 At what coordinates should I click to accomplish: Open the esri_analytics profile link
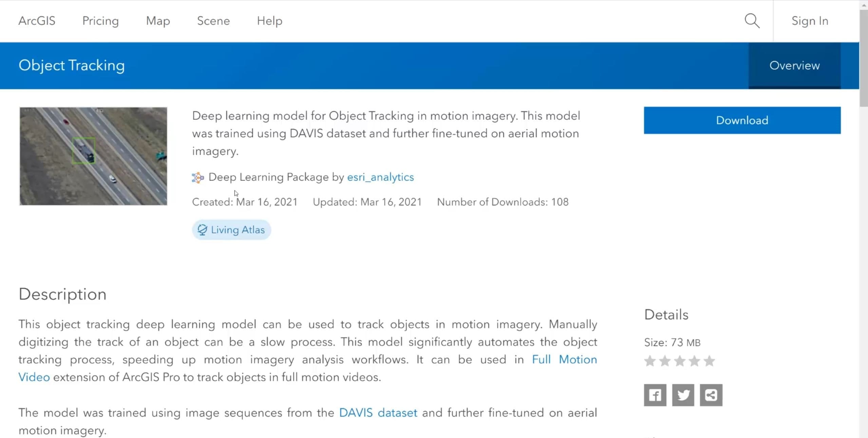tap(380, 177)
